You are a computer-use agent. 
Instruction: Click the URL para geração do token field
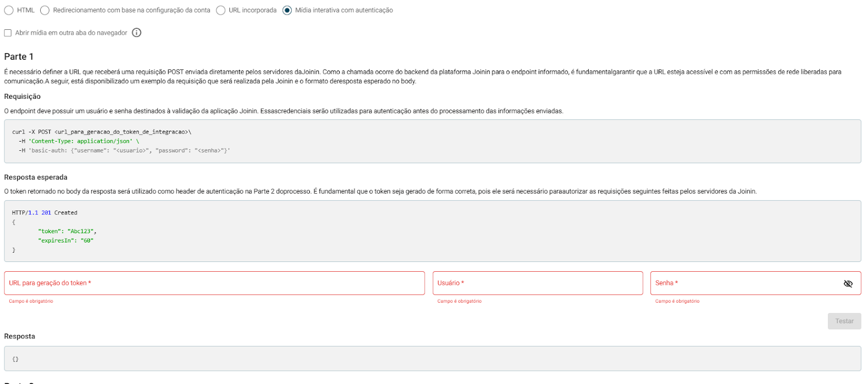pos(214,283)
